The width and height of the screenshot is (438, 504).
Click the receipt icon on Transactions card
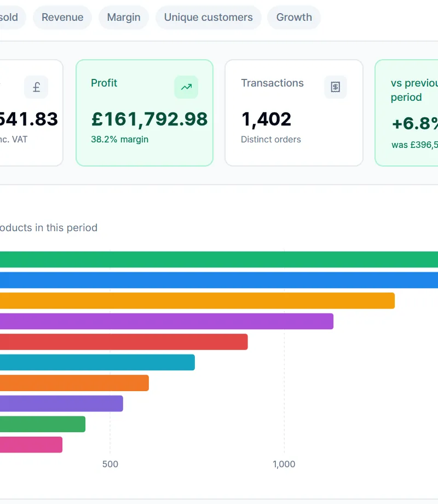pyautogui.click(x=336, y=87)
